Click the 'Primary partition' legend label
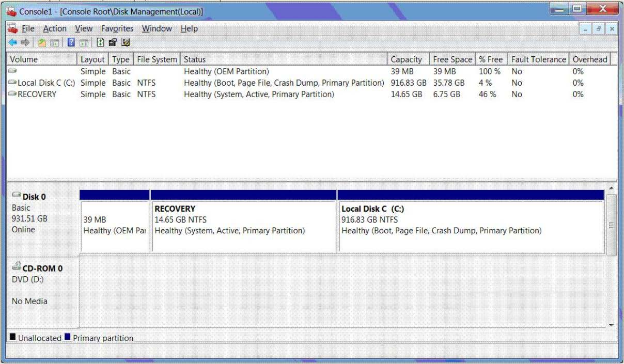 (x=103, y=338)
